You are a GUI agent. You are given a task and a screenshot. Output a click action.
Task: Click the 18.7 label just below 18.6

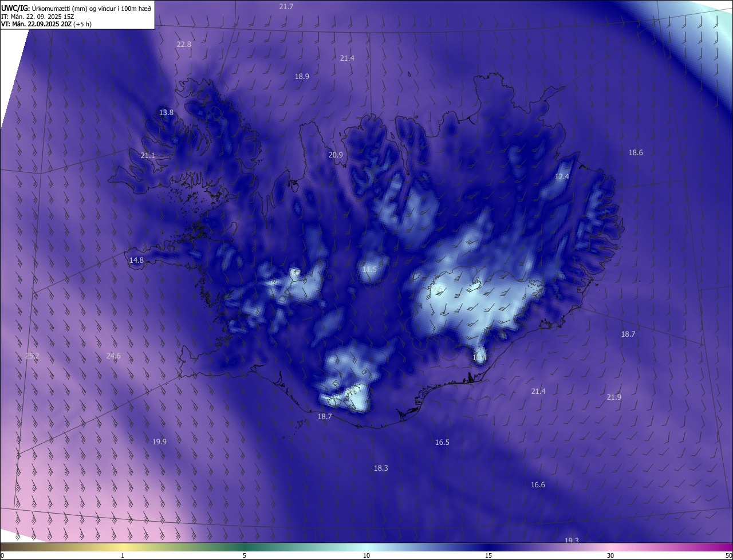tap(628, 334)
